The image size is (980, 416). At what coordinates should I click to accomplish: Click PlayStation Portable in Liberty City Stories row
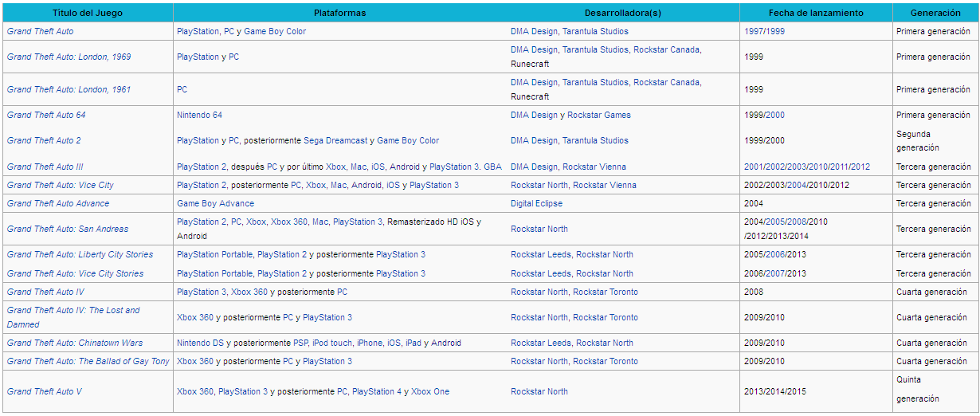coord(214,254)
